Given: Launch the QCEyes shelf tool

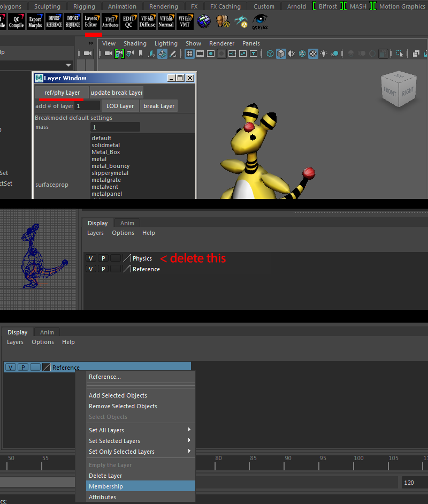Looking at the screenshot, I should click(x=259, y=22).
